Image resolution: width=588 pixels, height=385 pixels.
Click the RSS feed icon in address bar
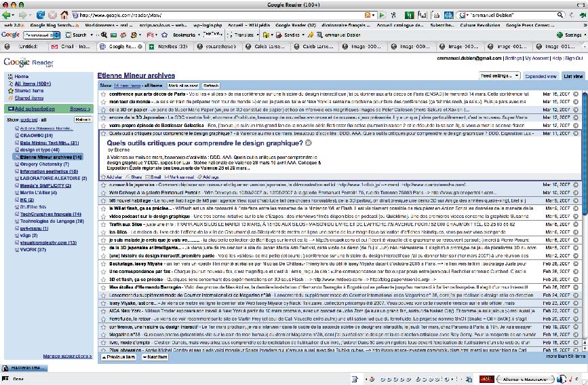[x=368, y=15]
